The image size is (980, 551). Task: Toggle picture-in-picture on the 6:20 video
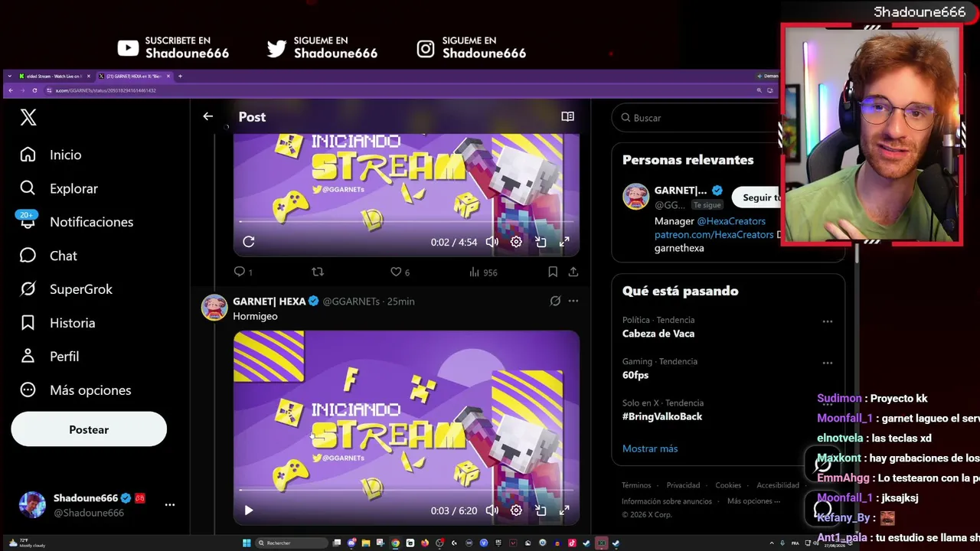point(541,510)
